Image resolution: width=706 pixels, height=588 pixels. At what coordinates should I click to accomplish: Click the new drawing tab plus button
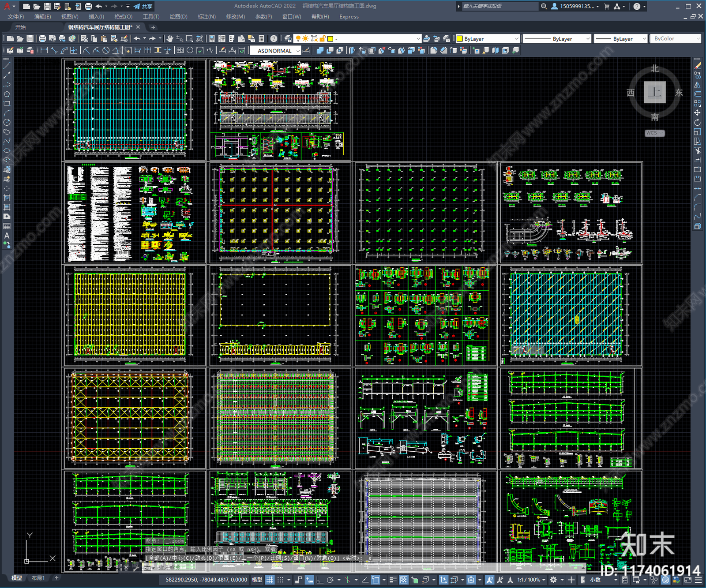pyautogui.click(x=153, y=27)
